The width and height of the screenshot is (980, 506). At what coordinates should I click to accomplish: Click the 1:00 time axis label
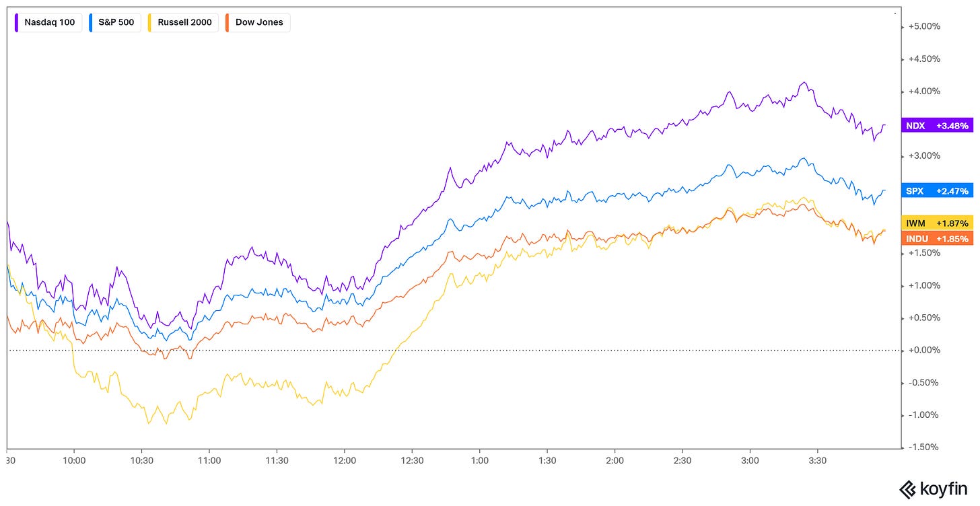pos(479,461)
